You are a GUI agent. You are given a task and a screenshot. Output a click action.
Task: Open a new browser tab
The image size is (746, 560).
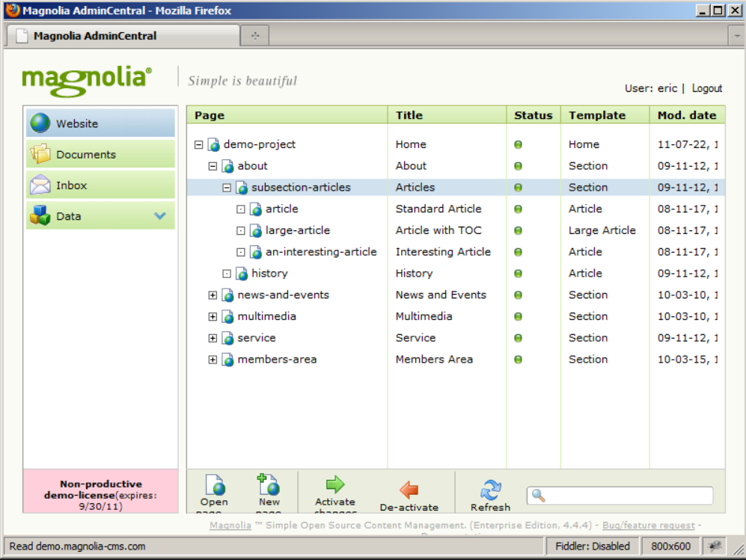click(x=254, y=35)
